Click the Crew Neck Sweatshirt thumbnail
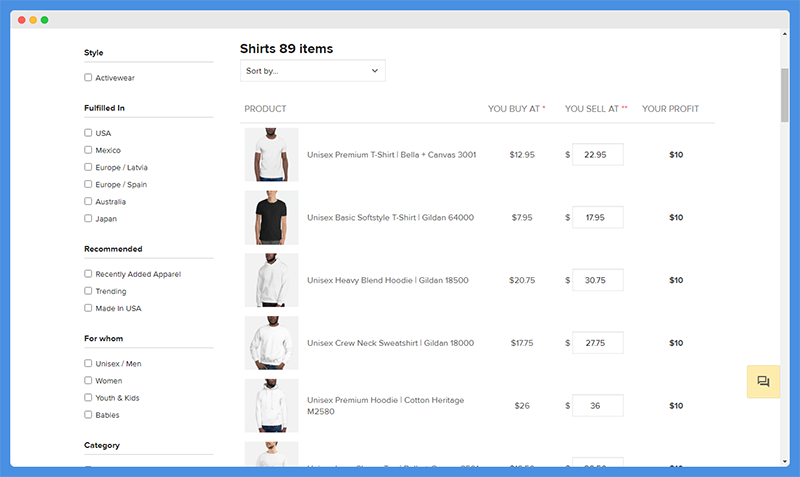This screenshot has width=800, height=477. (271, 343)
